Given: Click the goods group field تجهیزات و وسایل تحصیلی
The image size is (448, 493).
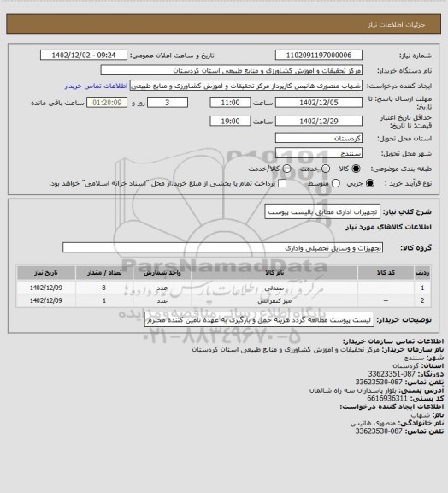Looking at the screenshot, I should (222, 247).
